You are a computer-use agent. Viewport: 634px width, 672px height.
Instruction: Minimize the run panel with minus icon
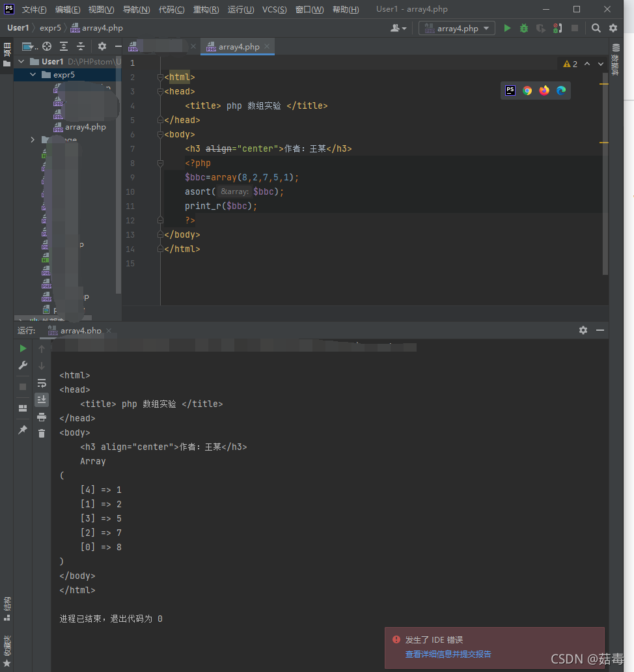click(x=600, y=330)
